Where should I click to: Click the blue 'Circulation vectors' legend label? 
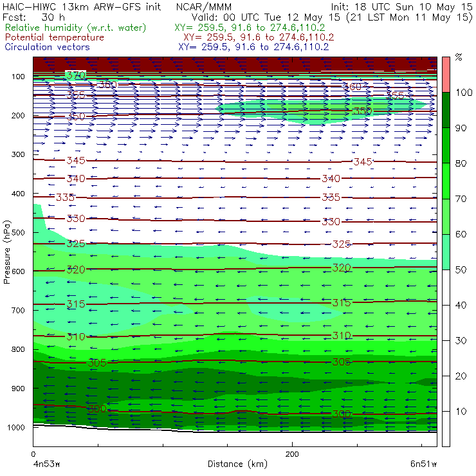coord(47,47)
